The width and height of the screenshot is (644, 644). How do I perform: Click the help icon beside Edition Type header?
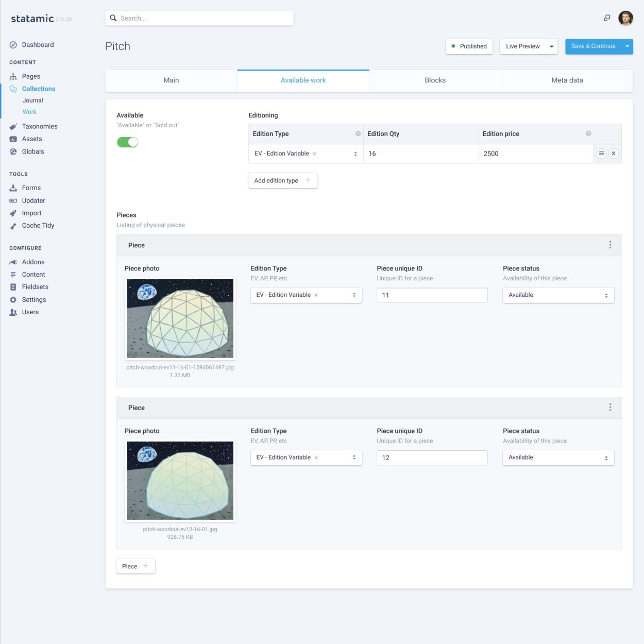[358, 134]
